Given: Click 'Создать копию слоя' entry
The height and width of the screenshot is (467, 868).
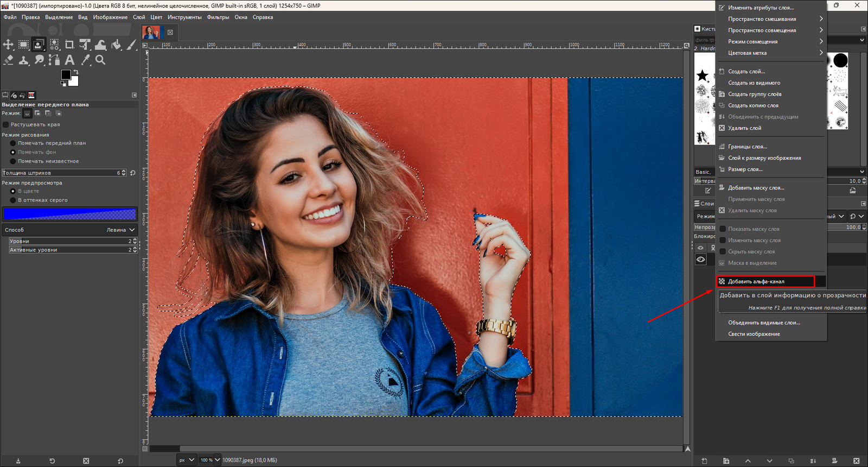Looking at the screenshot, I should 771,105.
